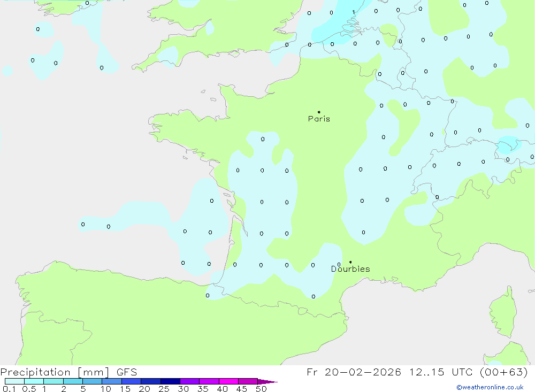This screenshot has width=535, height=392.
Task: Click the legend label '30'
Action: (184, 389)
